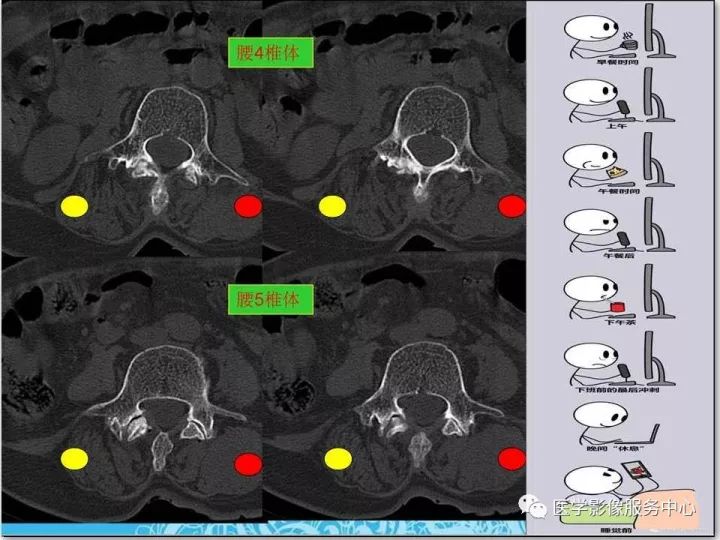The image size is (720, 540).
Task: Click red marker on top-left L4 scan
Action: (x=248, y=206)
